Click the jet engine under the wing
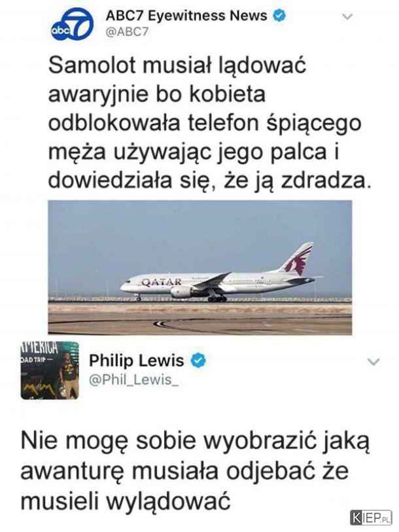 click(182, 292)
